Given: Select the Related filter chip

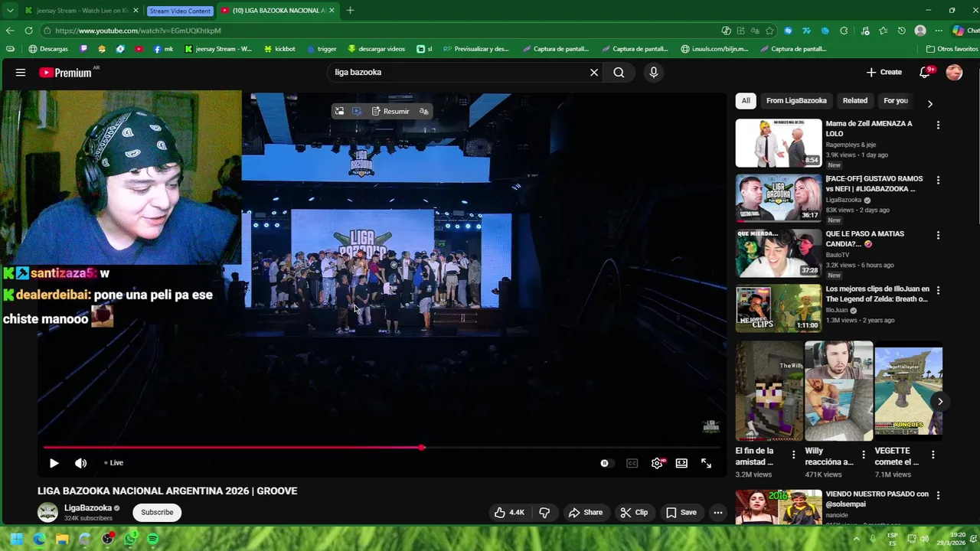Looking at the screenshot, I should (855, 100).
